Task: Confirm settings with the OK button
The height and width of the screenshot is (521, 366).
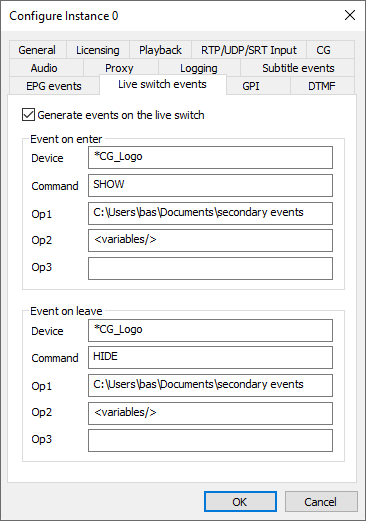Action: (x=240, y=502)
